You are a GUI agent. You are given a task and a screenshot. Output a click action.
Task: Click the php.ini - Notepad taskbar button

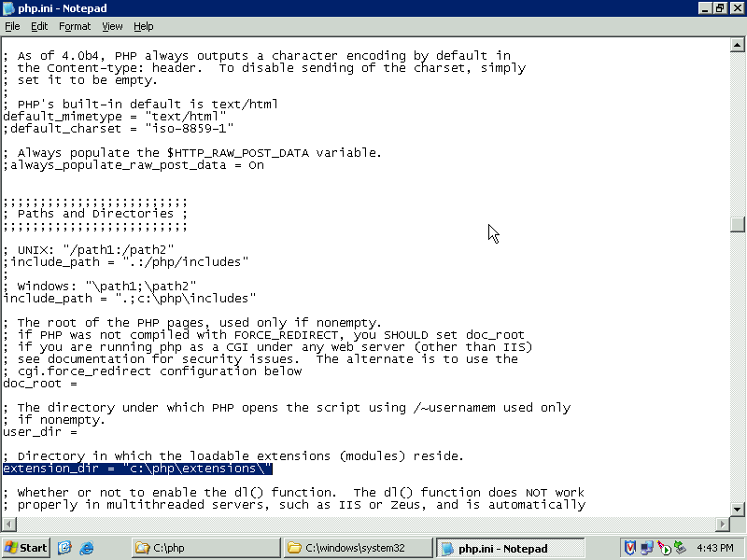(510, 548)
